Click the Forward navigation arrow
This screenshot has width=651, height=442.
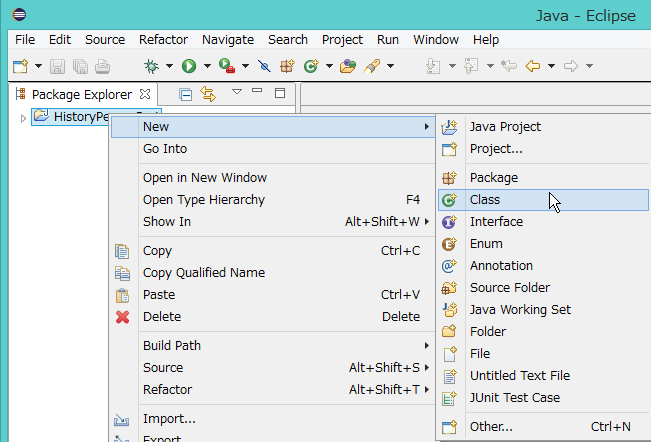571,66
